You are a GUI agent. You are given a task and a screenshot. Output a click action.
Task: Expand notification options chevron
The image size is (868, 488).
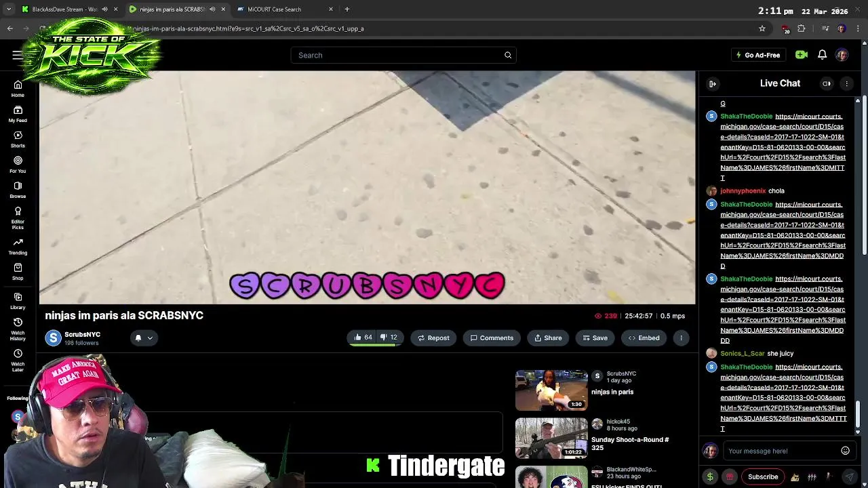pyautogui.click(x=150, y=338)
